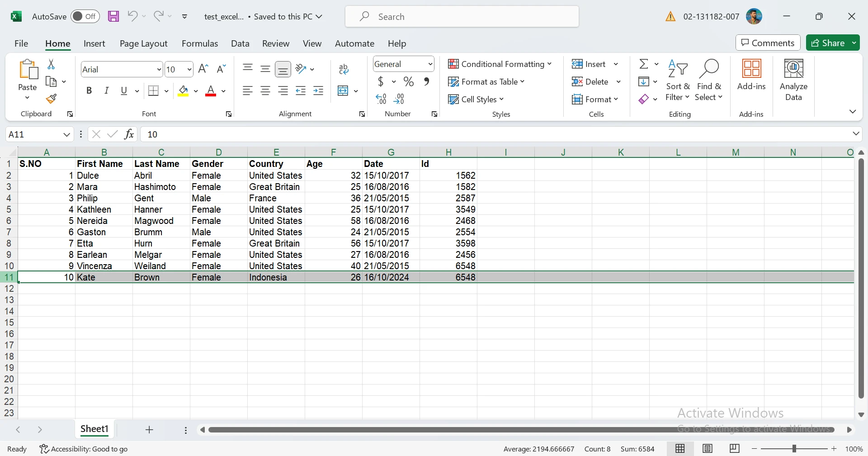Click the Format Painter brush icon
Screen dimensions: 868x456
click(x=51, y=99)
